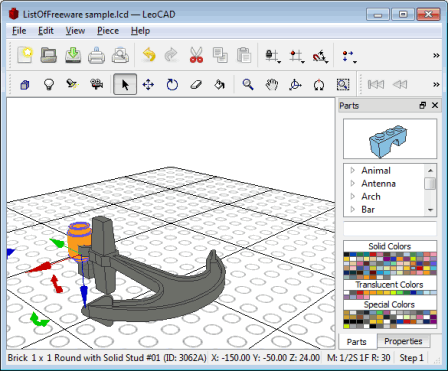Save the project using Save icon
The image size is (448, 371).
click(73, 55)
